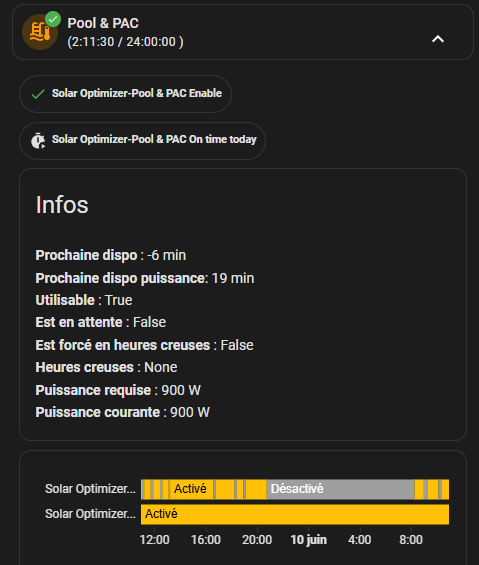
Task: Open Solar Optimizer-Pool & PAC On time today
Action: tap(142, 141)
